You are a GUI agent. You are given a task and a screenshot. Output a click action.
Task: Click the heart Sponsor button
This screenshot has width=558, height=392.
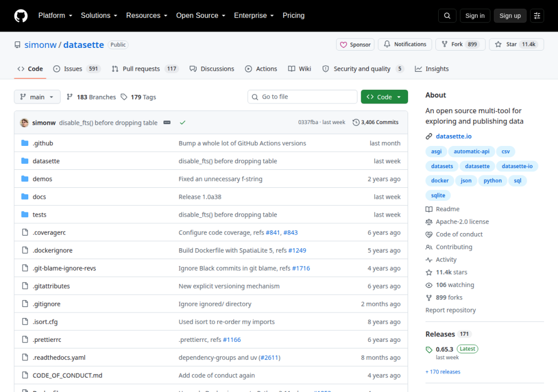(355, 45)
